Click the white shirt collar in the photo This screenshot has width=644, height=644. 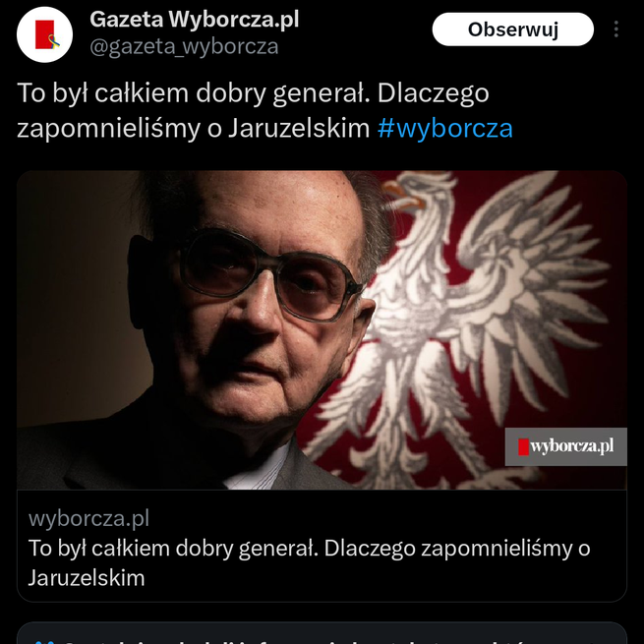click(x=257, y=470)
